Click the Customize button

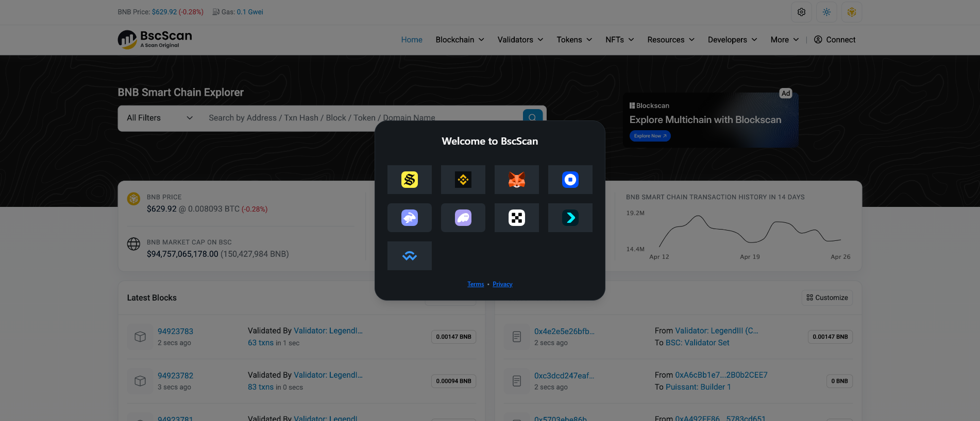click(x=827, y=297)
